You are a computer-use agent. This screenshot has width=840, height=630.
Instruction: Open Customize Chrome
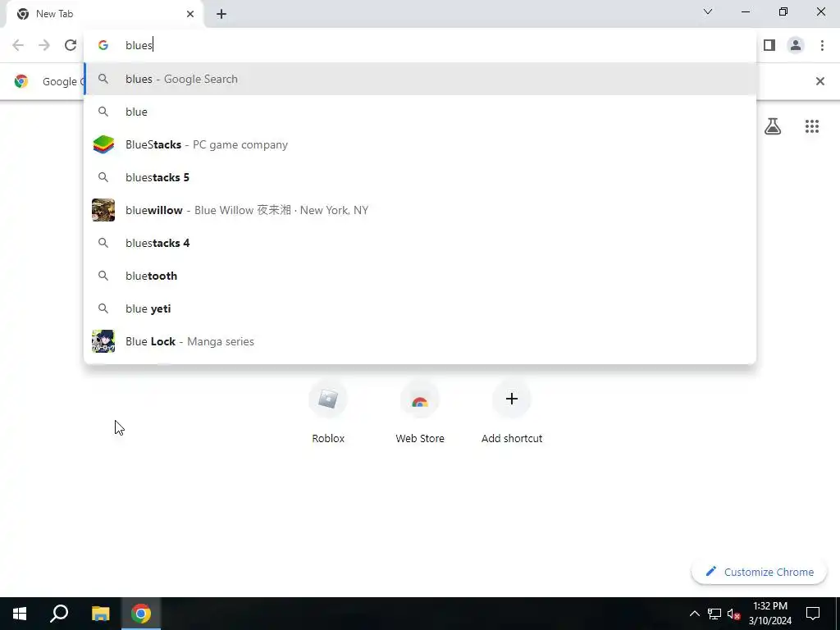click(x=759, y=572)
